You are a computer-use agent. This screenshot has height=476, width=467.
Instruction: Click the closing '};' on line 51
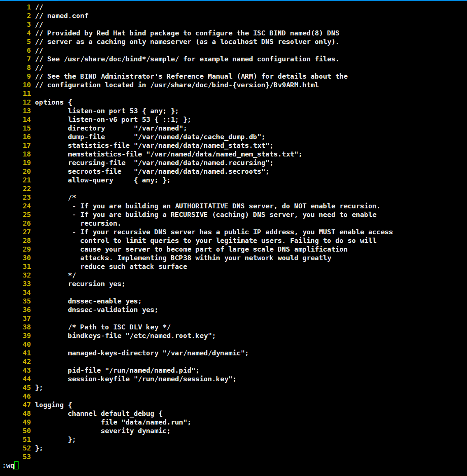coord(72,440)
